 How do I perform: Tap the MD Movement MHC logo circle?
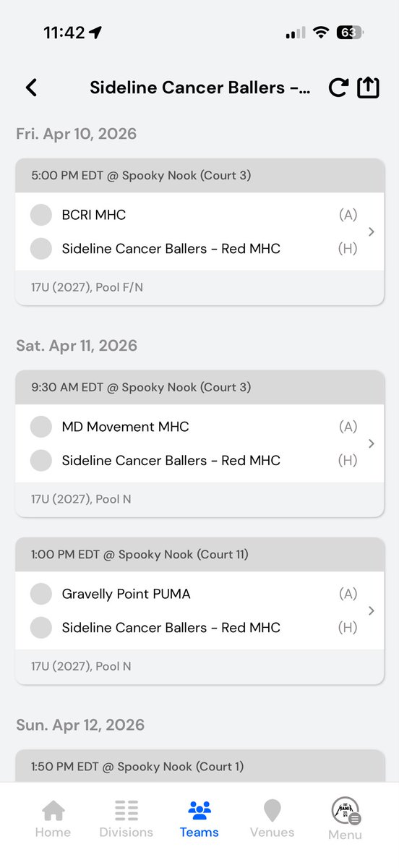point(41,427)
